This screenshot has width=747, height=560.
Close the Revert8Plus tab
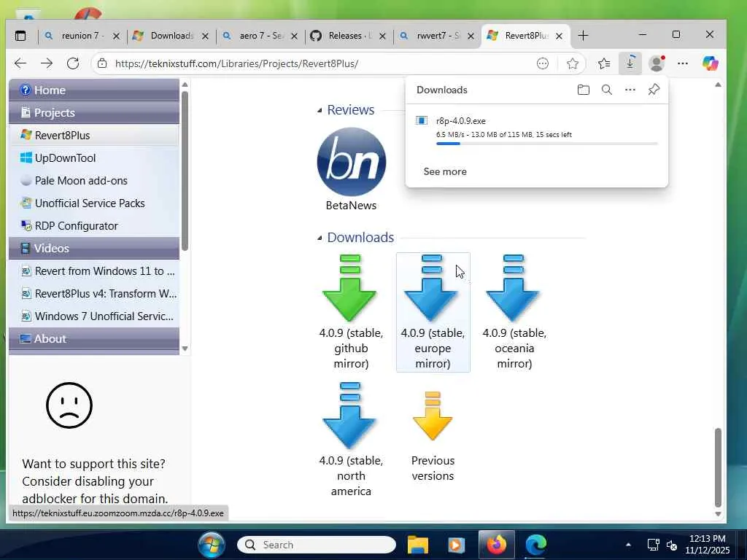pos(560,36)
